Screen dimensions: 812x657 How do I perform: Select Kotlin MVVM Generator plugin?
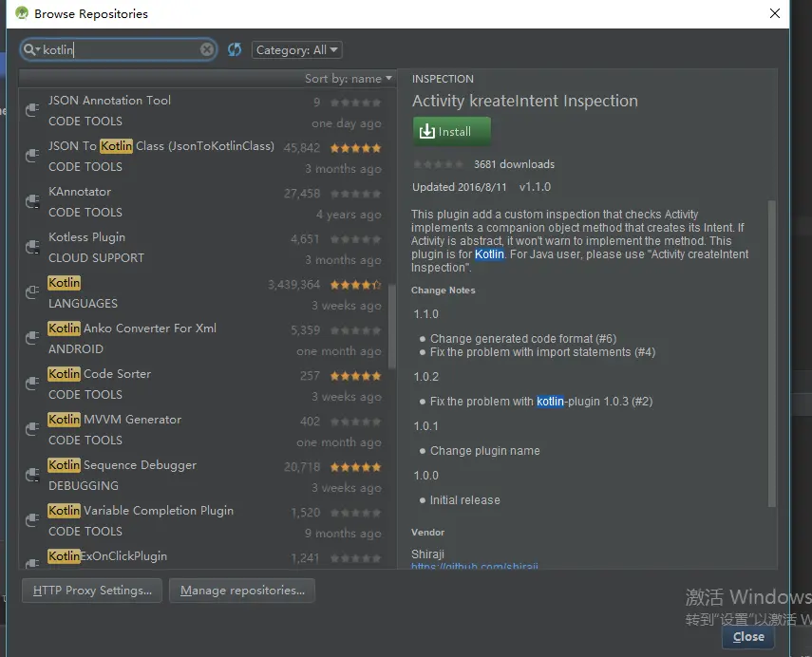click(x=204, y=430)
